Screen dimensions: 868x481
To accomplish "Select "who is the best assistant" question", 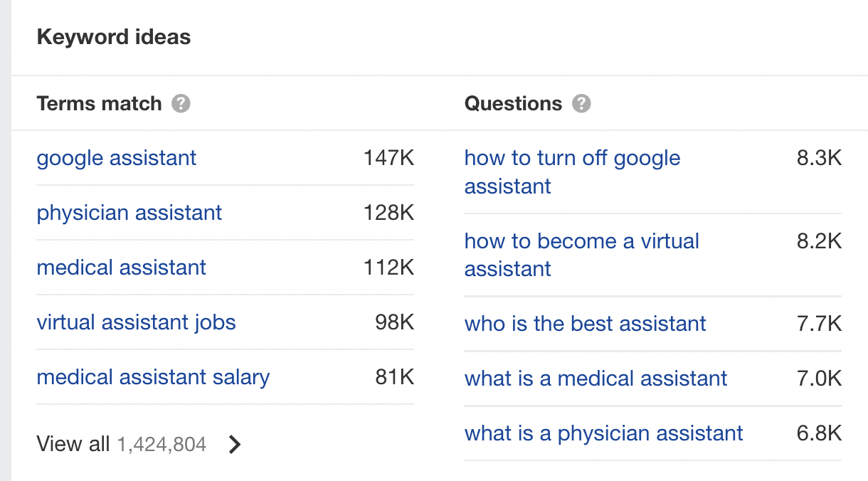I will [585, 324].
